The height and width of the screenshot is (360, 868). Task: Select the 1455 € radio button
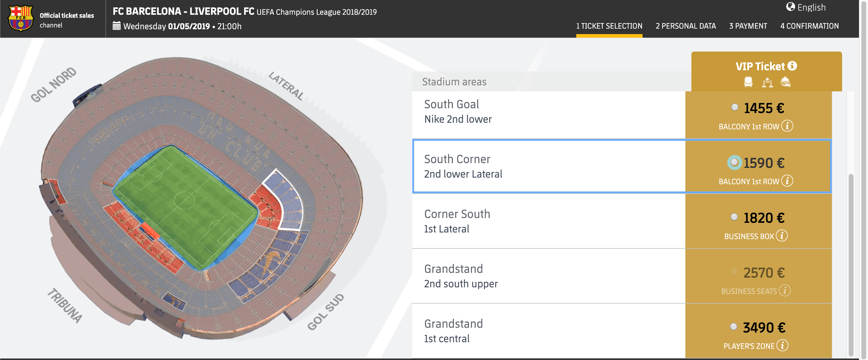(734, 107)
